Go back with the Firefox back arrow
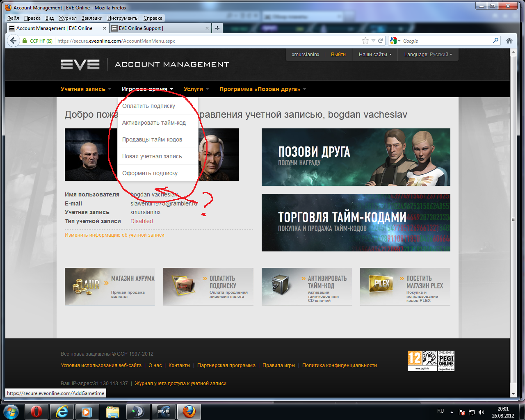 [x=14, y=41]
